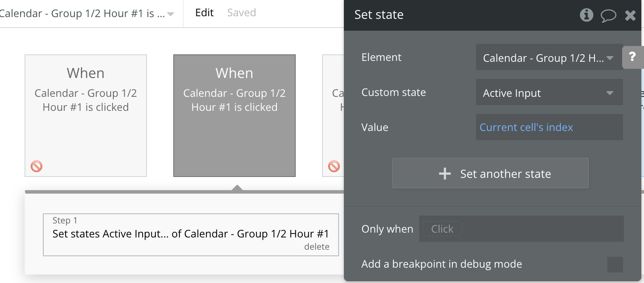This screenshot has width=644, height=283.
Task: Open the question mark help button
Action: click(632, 57)
